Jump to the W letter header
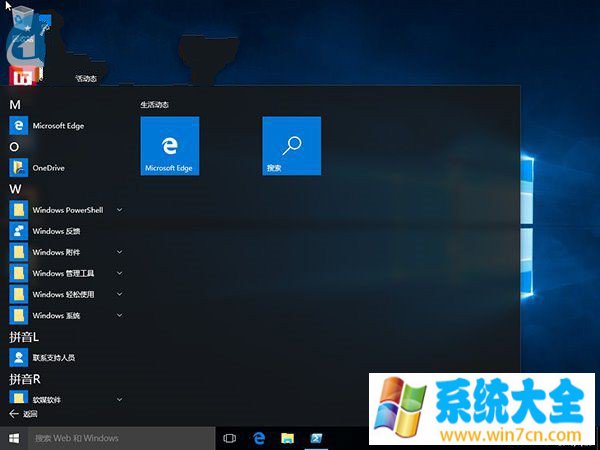This screenshot has width=600, height=450. pos(15,189)
